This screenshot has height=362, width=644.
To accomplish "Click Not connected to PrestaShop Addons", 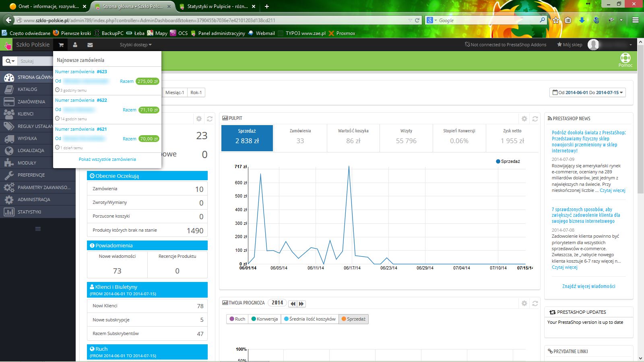I will click(x=506, y=45).
